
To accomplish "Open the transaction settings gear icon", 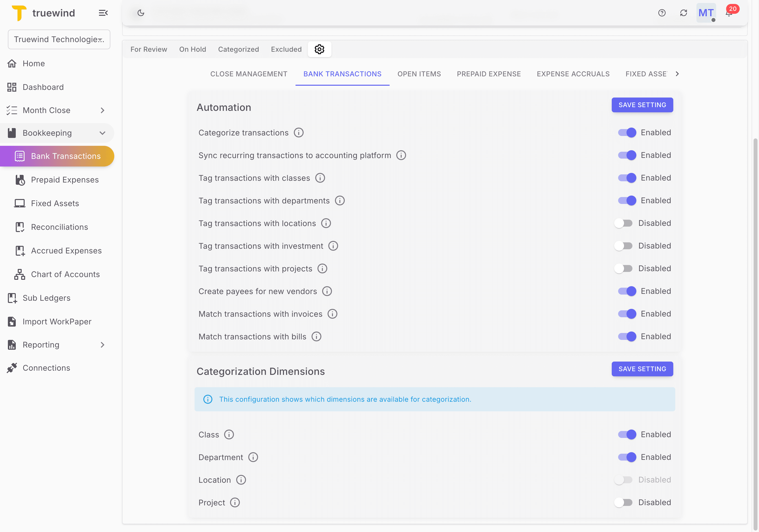I will coord(319,49).
